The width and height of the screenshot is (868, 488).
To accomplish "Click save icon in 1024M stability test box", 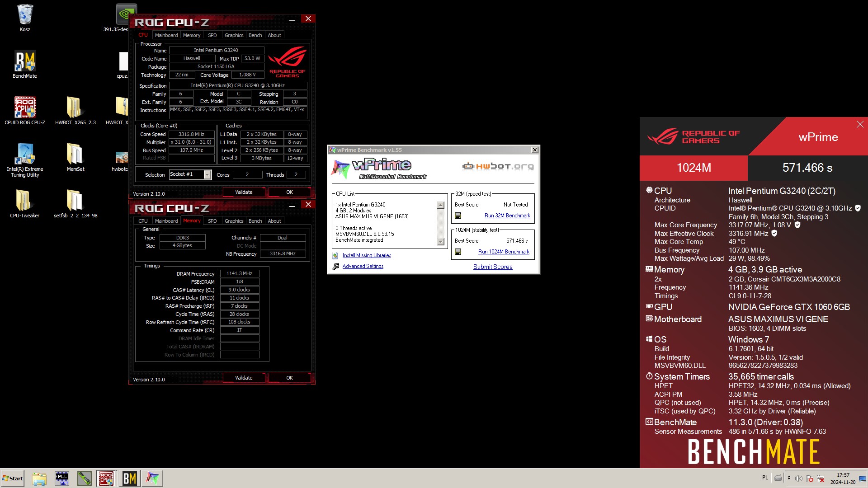I will pos(458,252).
